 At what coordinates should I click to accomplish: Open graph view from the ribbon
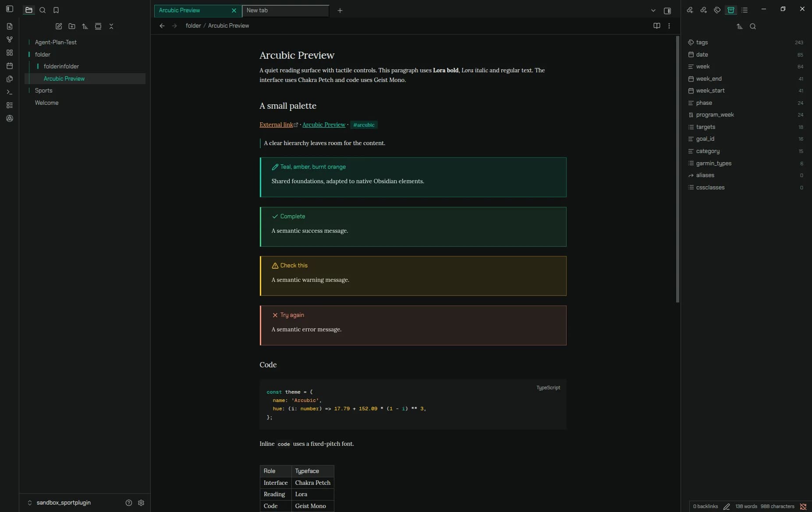pyautogui.click(x=10, y=39)
